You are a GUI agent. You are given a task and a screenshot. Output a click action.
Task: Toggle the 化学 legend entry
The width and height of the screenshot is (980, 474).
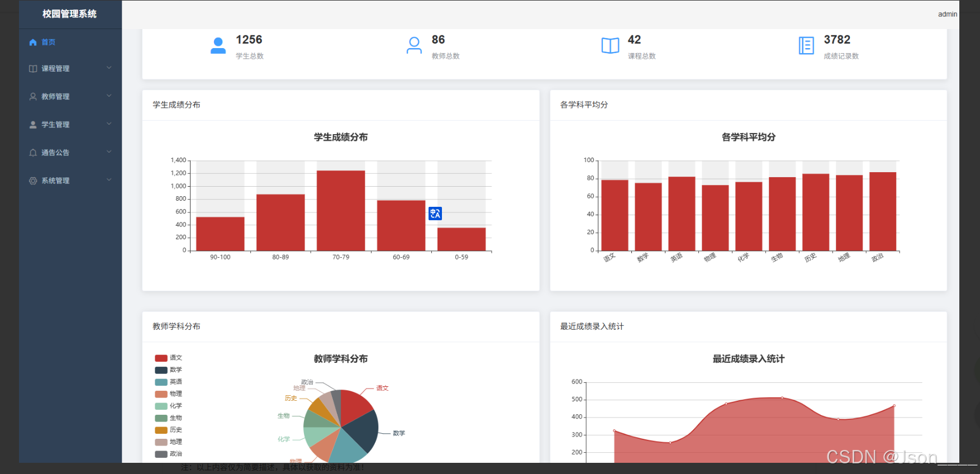tap(168, 406)
